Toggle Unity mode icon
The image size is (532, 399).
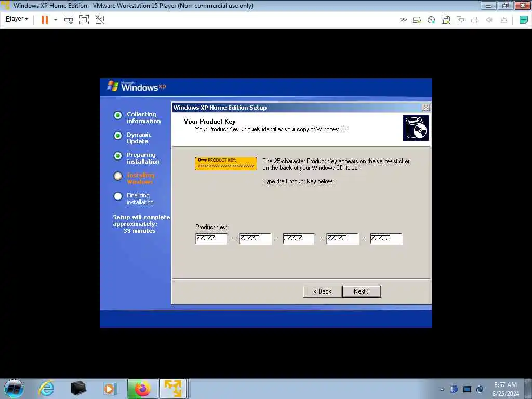point(100,20)
